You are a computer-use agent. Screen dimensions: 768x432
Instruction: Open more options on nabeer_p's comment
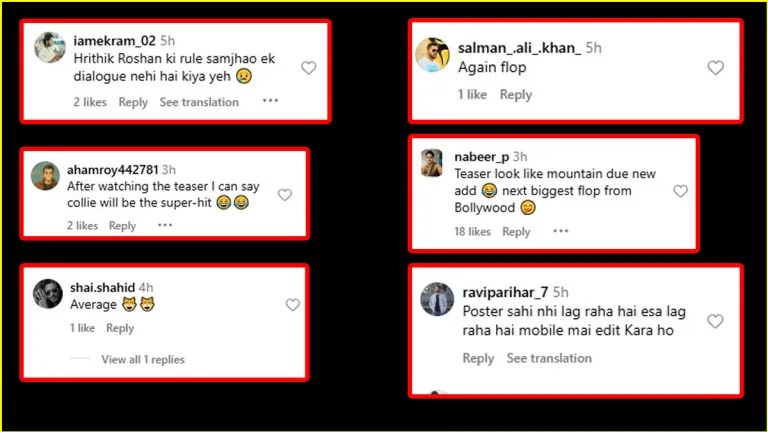point(559,231)
